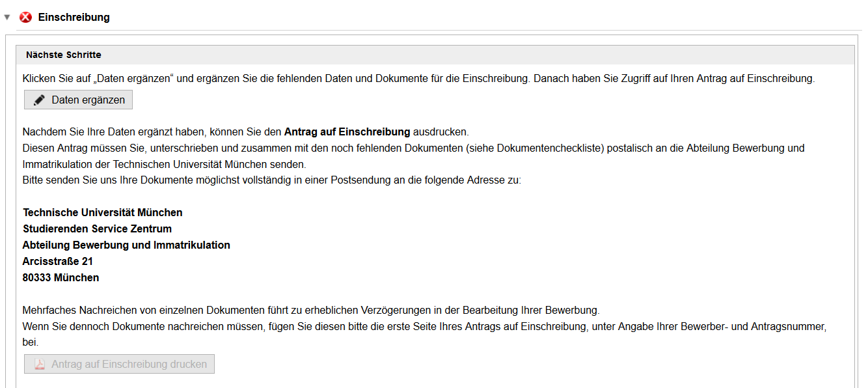Screen dimensions: 868x388
Task: Click the Technische Universität München address line
Action: click(x=103, y=213)
